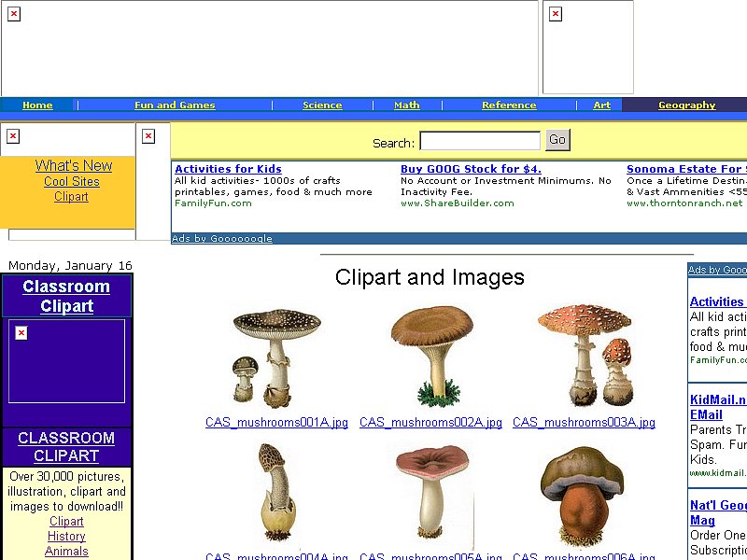Click broken image icon left of Search bar

tap(148, 136)
